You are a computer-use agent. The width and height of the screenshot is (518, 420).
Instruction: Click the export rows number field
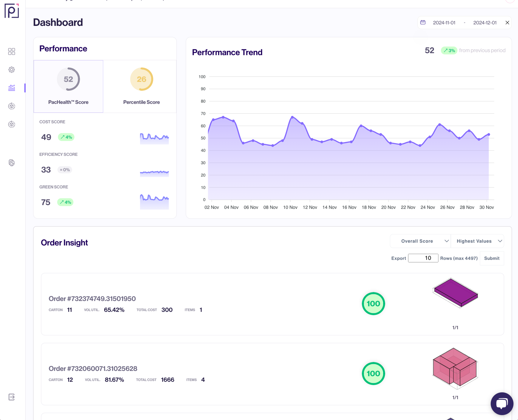(x=423, y=258)
